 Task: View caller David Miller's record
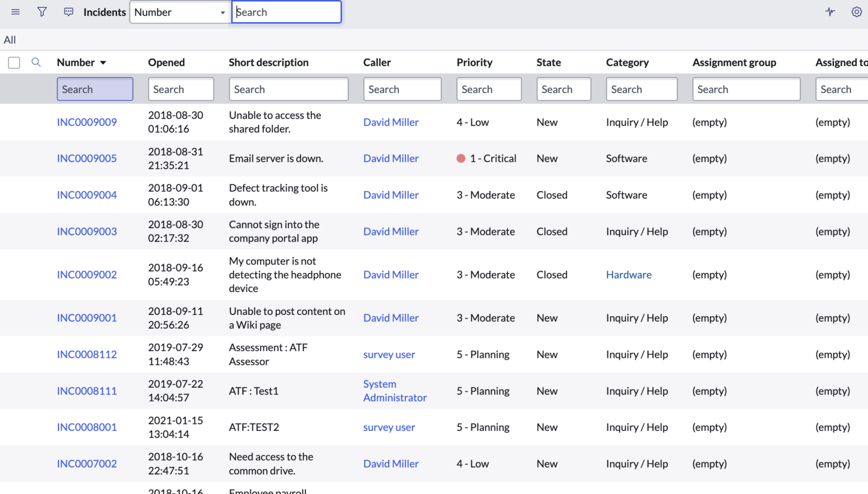pos(390,122)
